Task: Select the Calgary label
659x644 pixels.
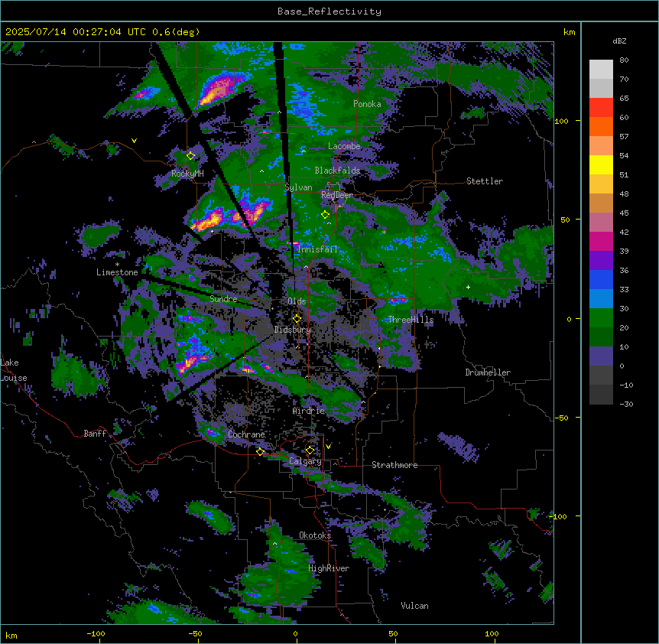Action: tap(306, 461)
